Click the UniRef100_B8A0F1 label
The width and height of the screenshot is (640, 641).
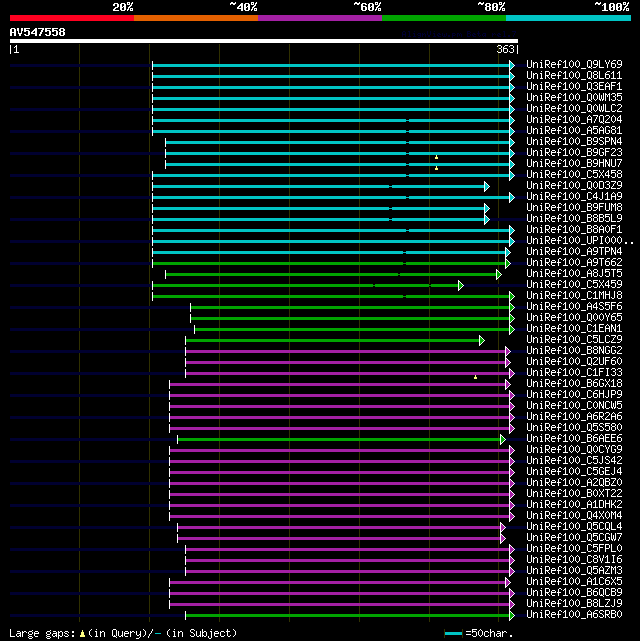574,230
